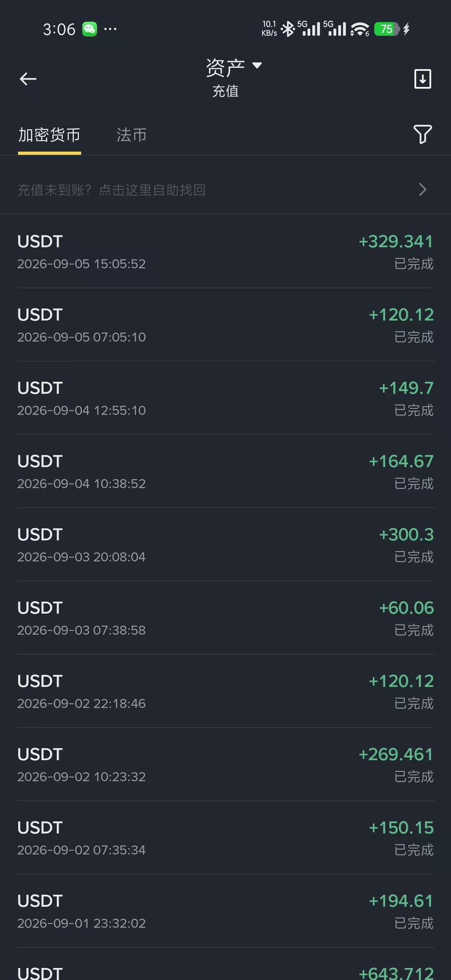Tap the Wi-Fi status icon
Image resolution: width=451 pixels, height=980 pixels.
(x=360, y=29)
